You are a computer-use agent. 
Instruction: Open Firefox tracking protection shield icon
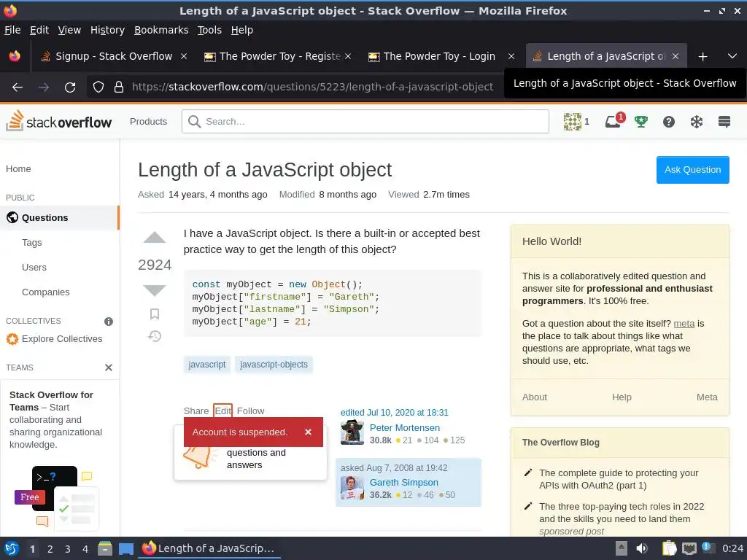pyautogui.click(x=98, y=87)
